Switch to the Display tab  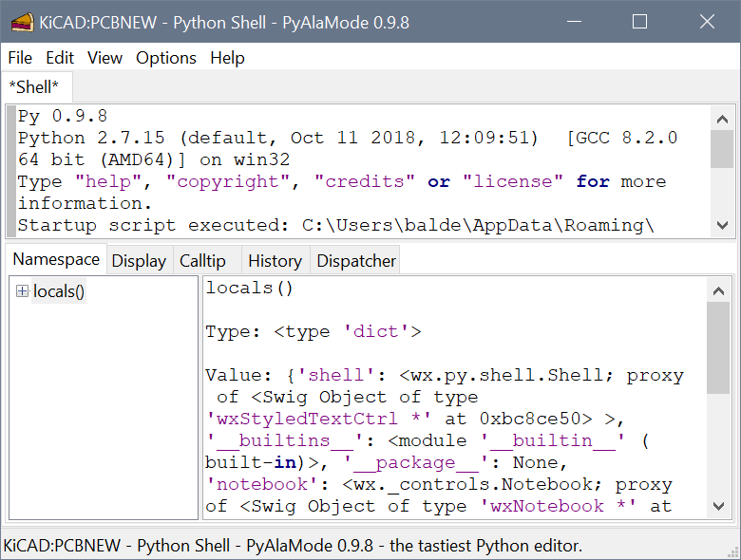[139, 261]
